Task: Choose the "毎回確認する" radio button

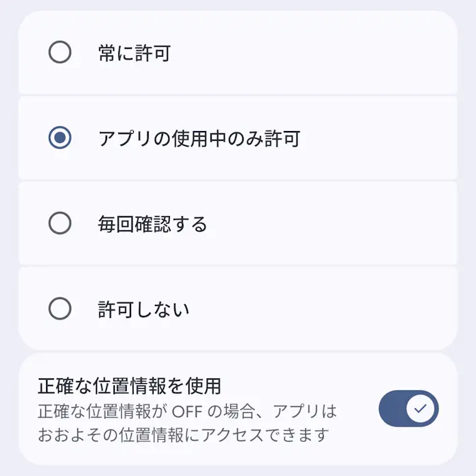Action: pos(59,224)
